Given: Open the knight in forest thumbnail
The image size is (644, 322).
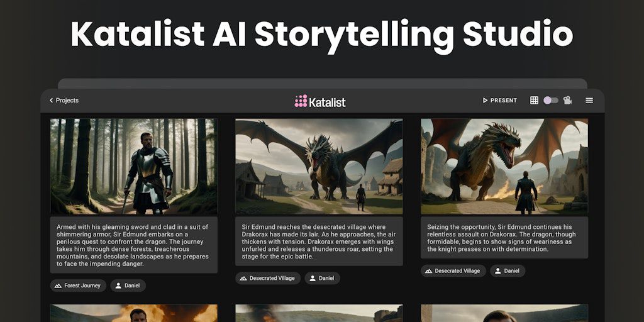Looking at the screenshot, I should point(133,166).
